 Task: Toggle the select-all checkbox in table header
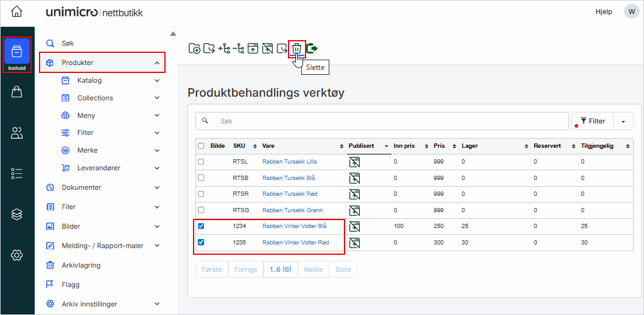[201, 146]
